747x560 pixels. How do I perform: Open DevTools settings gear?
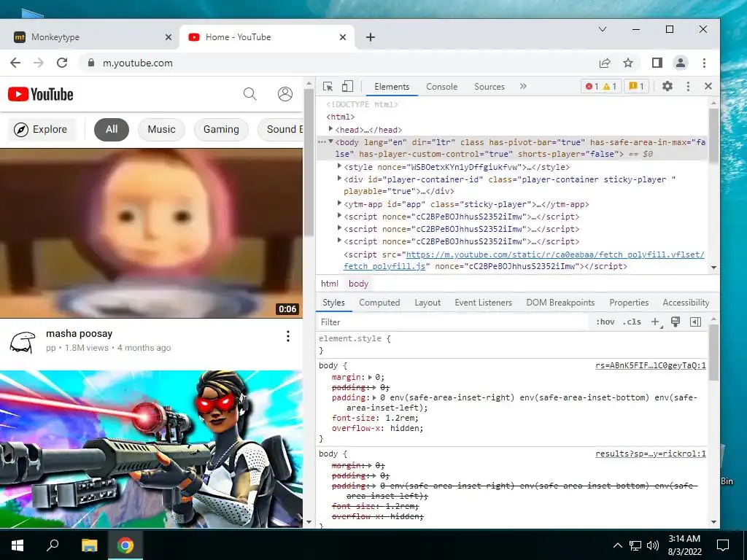click(x=667, y=86)
